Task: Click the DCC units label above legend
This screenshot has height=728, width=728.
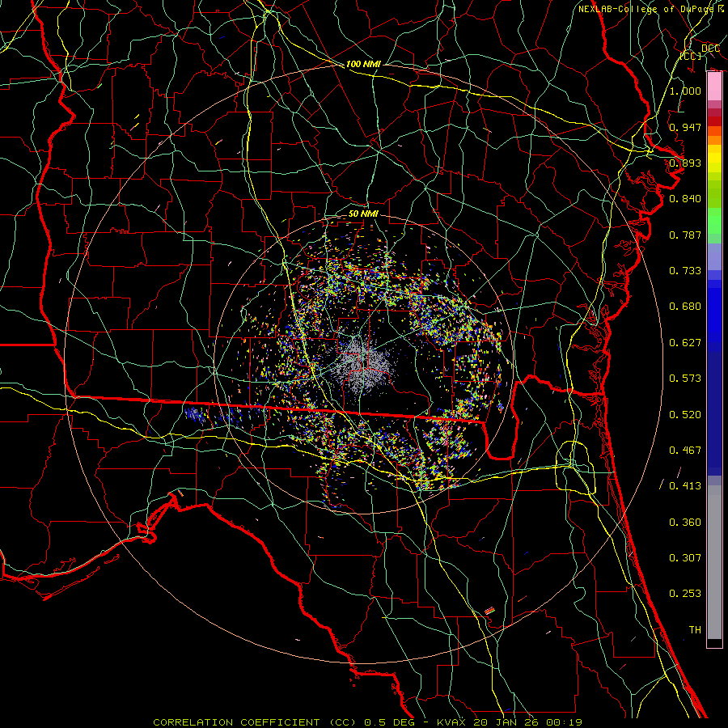Action: 710,49
